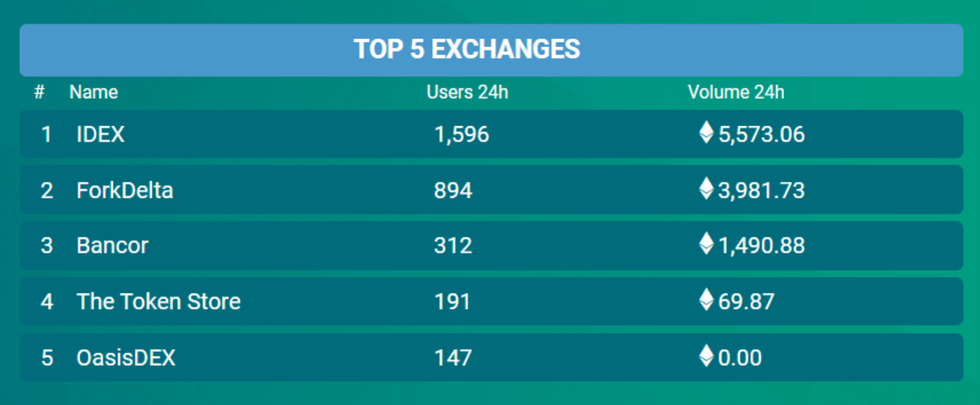Select the Bancor exchange name
Viewport: 980px width, 405px height.
point(112,246)
